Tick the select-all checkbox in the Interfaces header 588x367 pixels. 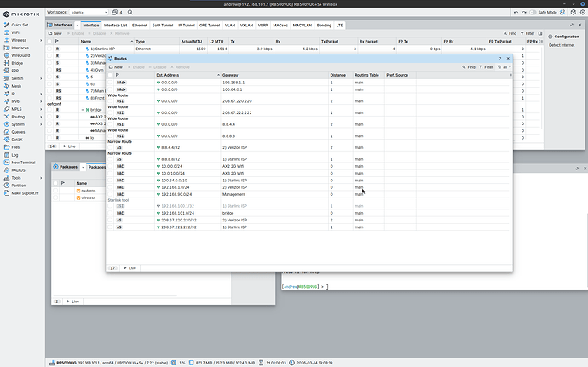49,42
